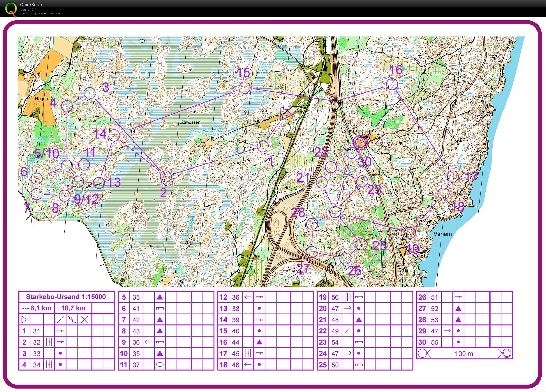Click the diagonal arrow in control 22 row
546x392 pixels.
347,331
